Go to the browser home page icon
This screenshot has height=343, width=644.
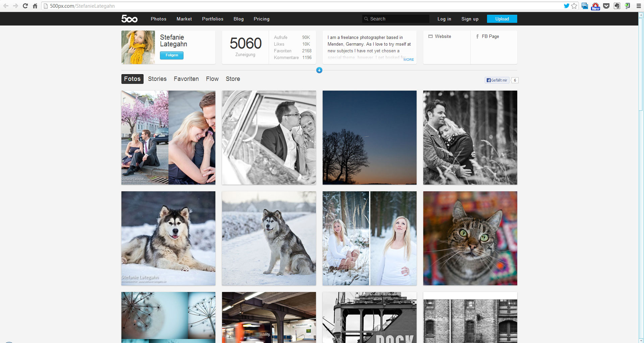tap(35, 6)
